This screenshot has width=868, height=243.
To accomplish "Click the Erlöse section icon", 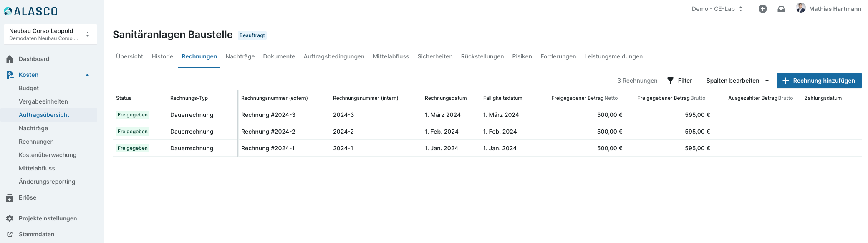I will [x=10, y=198].
